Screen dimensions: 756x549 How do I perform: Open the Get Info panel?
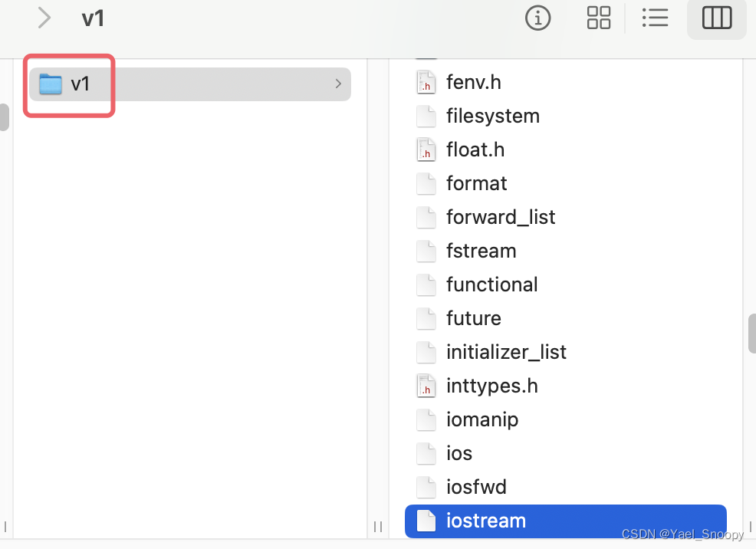pyautogui.click(x=537, y=18)
